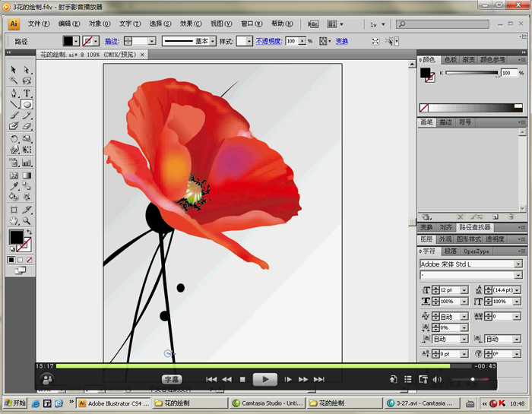
Task: Switch to the Camtasia Studio taskbar window
Action: [x=268, y=403]
